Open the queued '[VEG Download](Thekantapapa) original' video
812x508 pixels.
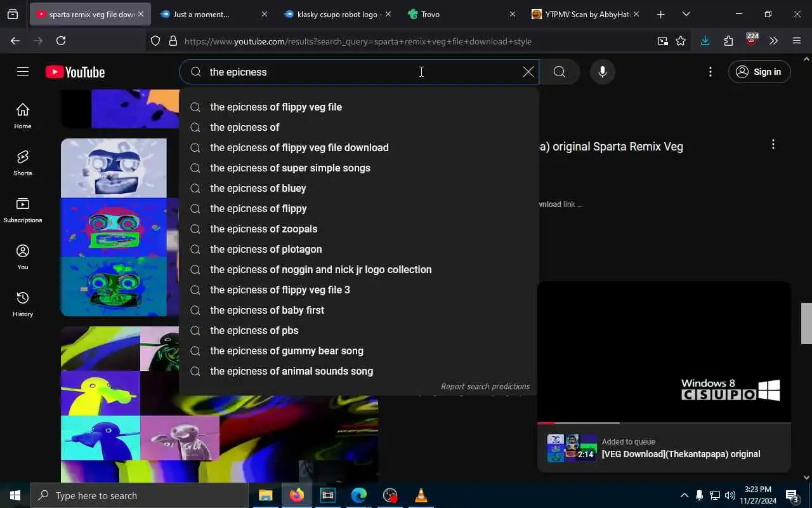[x=664, y=448]
